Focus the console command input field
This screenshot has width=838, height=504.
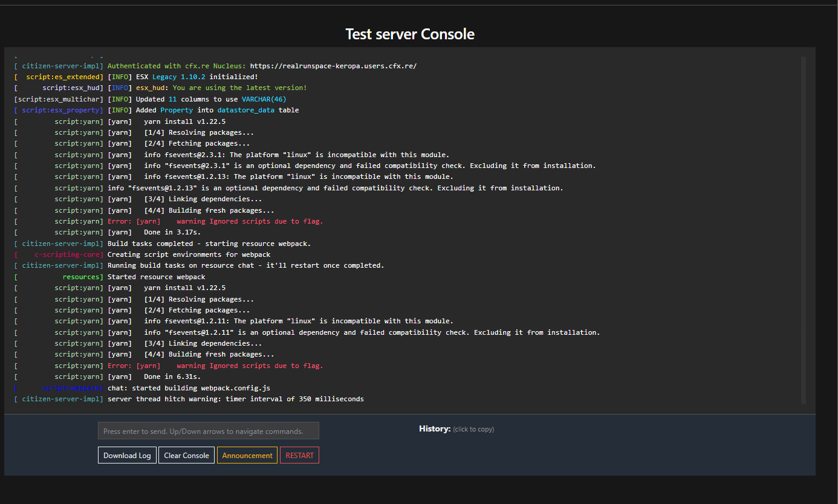point(208,431)
